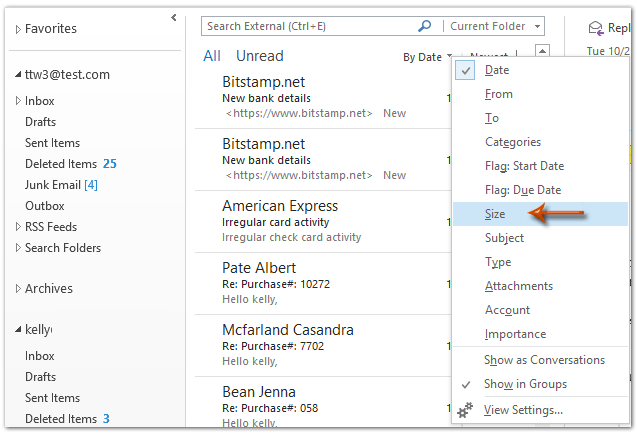Choose Attachments from the sort menu
This screenshot has height=440, width=637.
click(x=518, y=286)
